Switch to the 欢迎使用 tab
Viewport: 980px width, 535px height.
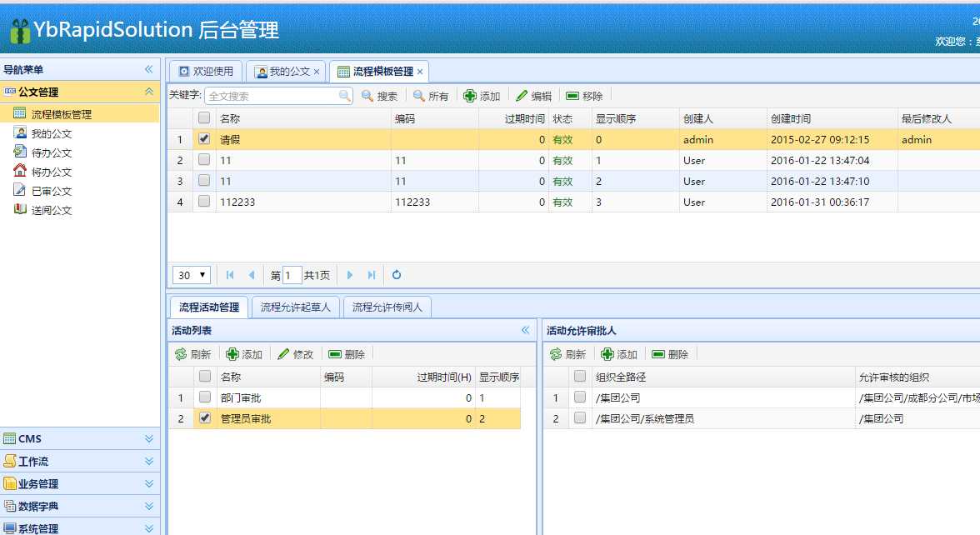(x=205, y=72)
